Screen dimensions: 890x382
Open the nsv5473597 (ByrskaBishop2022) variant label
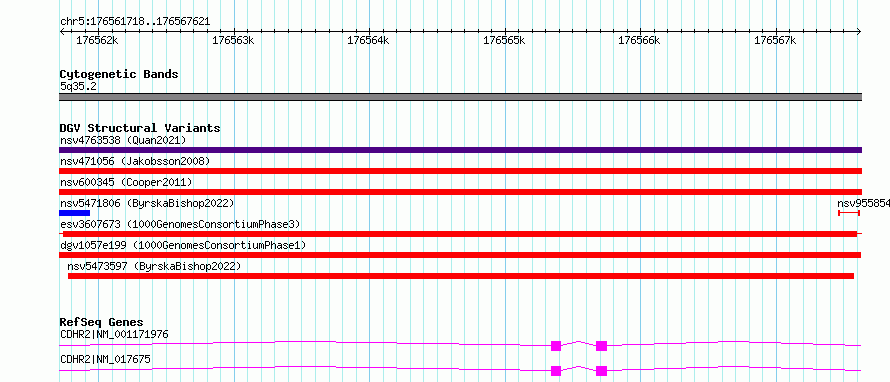point(154,266)
